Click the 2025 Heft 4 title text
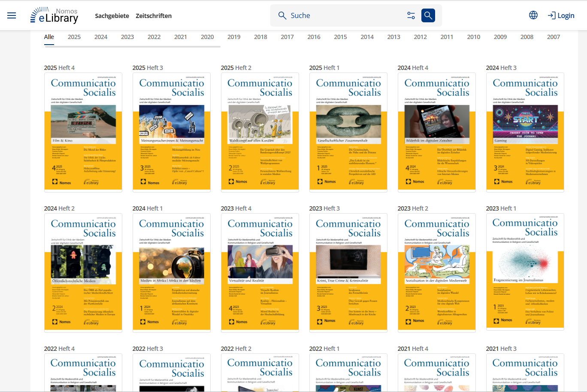 (59, 68)
